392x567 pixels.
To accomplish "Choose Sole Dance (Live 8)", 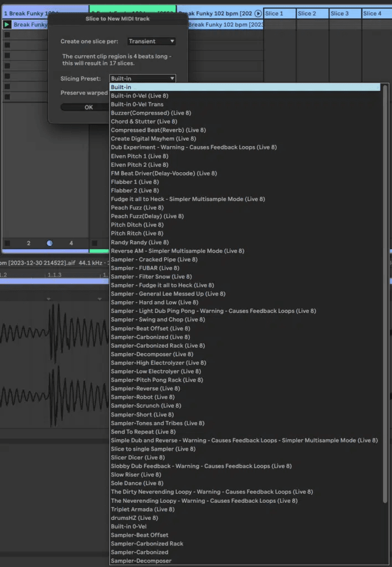I will 245,483.
